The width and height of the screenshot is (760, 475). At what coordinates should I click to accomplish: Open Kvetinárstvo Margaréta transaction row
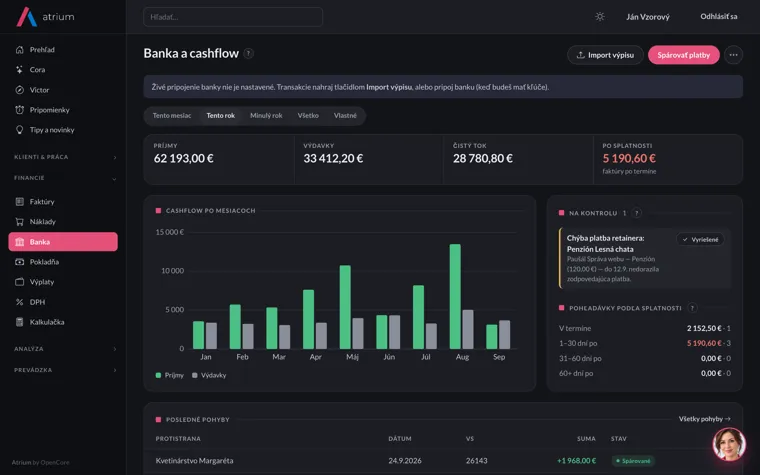443,460
